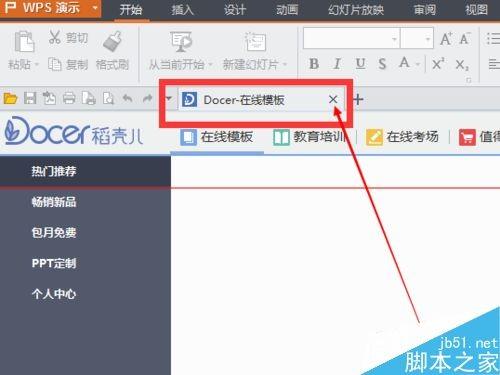Start slideshow from current slide icon
500x375 pixels.
(x=181, y=42)
